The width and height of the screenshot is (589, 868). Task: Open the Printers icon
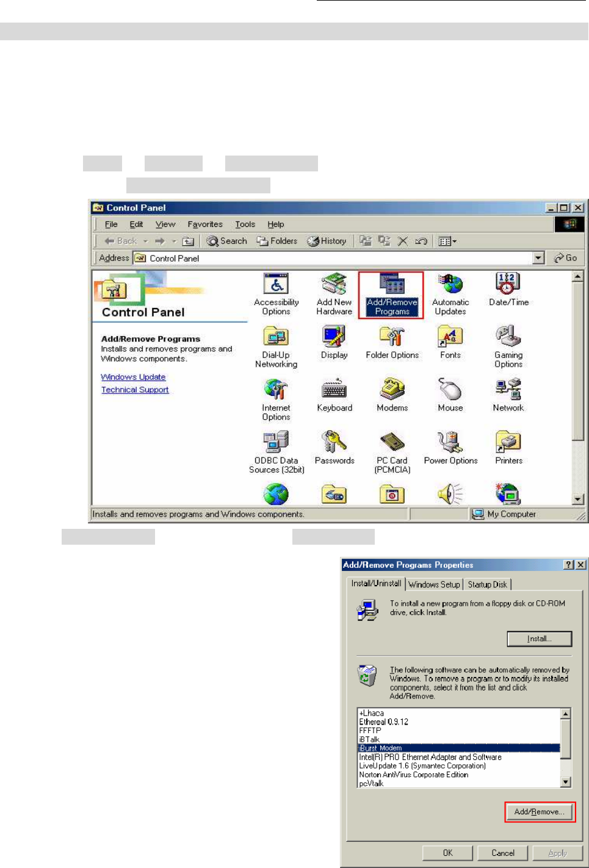pyautogui.click(x=508, y=448)
